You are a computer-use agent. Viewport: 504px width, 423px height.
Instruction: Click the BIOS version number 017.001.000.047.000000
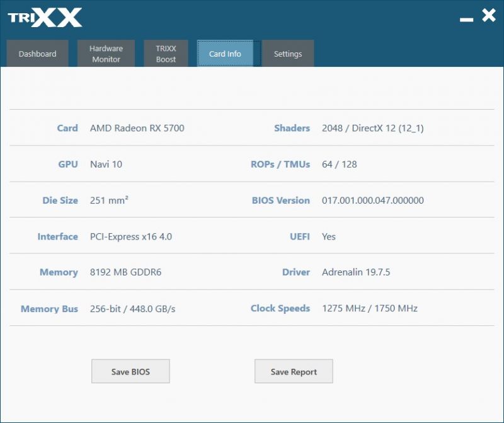point(373,200)
